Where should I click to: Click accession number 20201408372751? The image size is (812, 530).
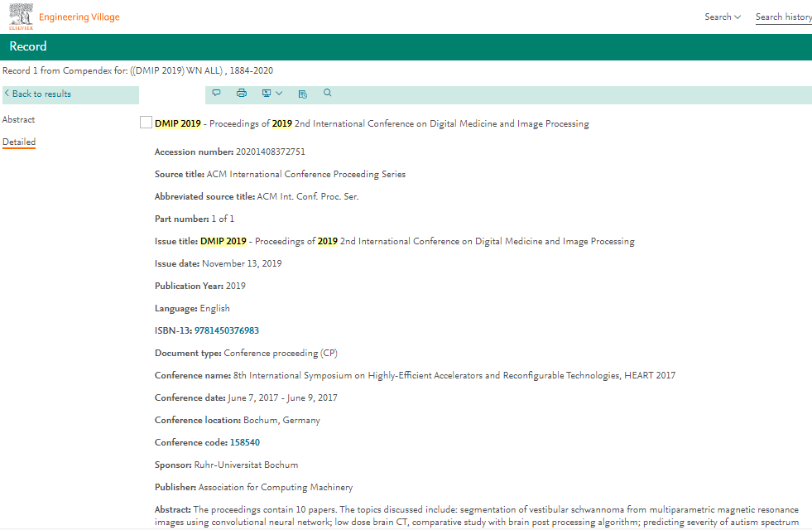point(271,152)
